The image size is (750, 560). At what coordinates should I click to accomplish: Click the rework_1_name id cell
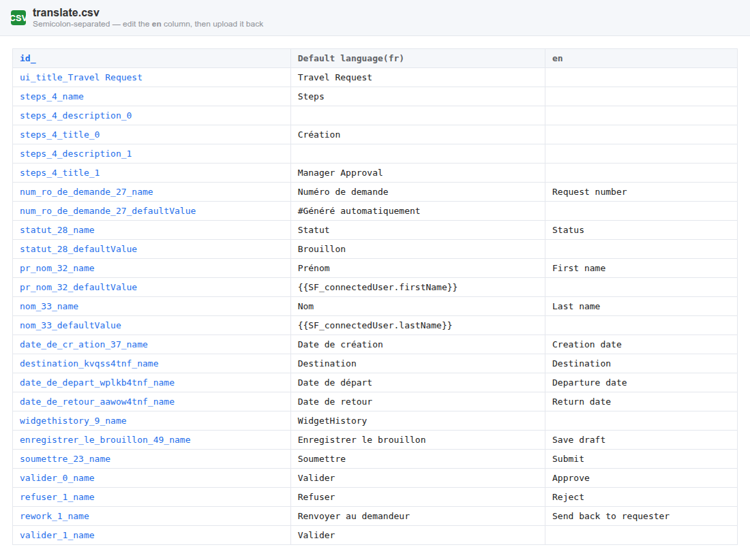[151, 516]
